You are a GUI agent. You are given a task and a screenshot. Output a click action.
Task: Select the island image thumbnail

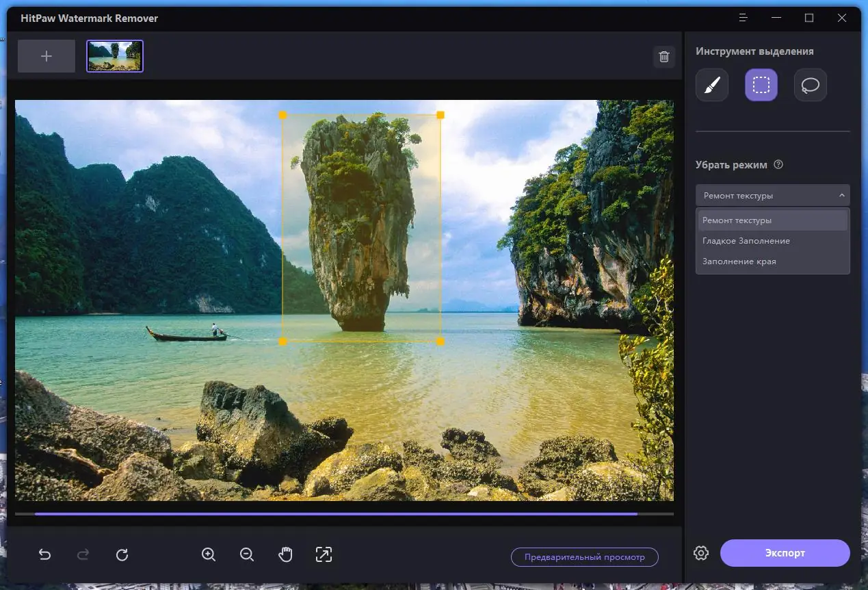coord(115,56)
